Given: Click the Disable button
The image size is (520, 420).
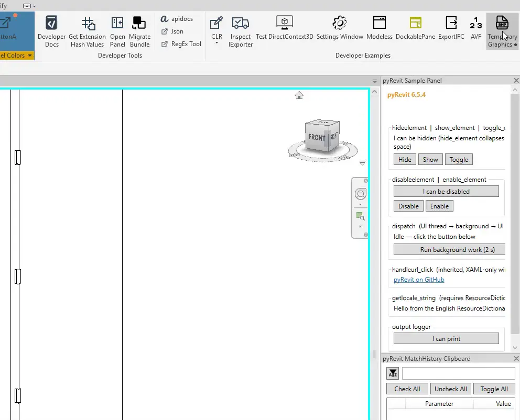Looking at the screenshot, I should 408,206.
